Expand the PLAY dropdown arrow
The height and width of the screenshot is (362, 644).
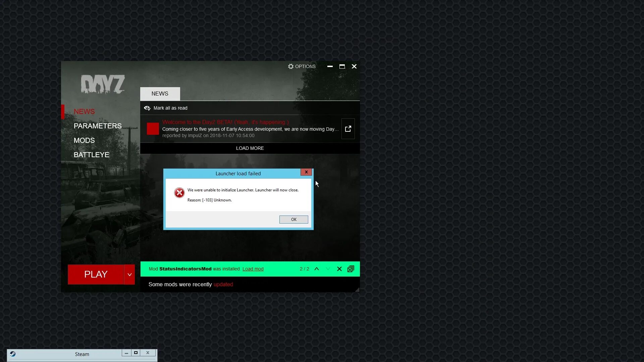pos(129,275)
